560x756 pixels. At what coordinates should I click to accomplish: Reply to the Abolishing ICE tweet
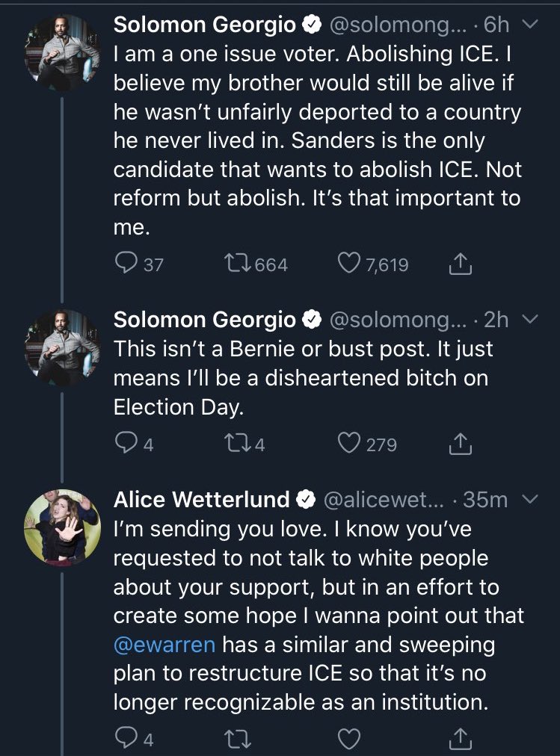pyautogui.click(x=126, y=264)
